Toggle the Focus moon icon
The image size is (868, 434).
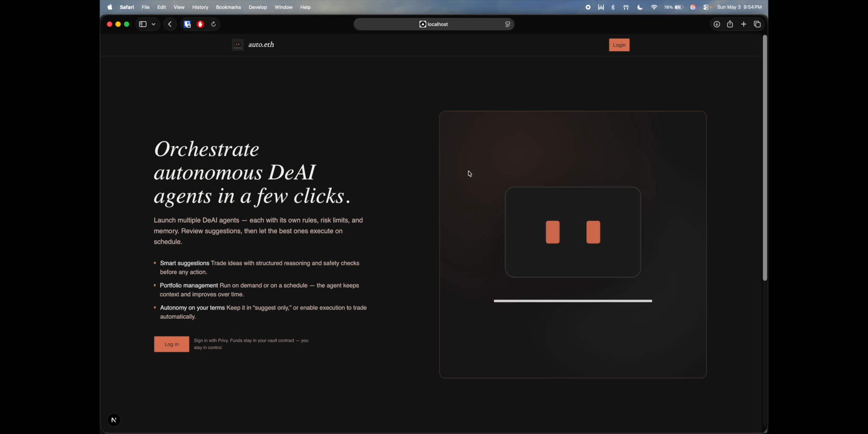pos(640,7)
